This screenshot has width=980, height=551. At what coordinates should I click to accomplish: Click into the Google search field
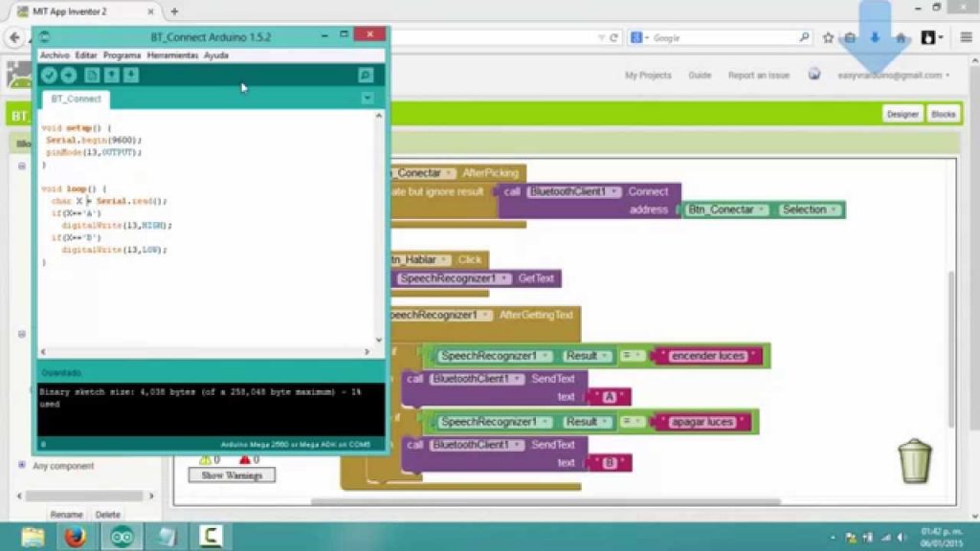point(722,38)
